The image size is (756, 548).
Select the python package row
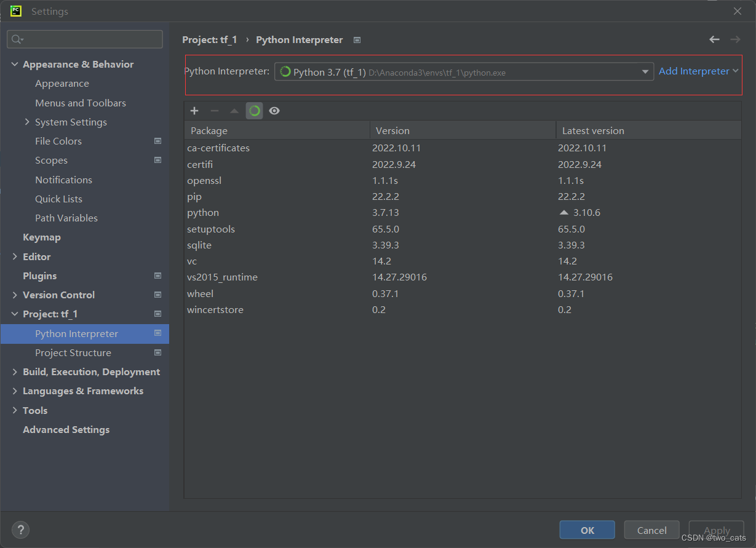463,212
